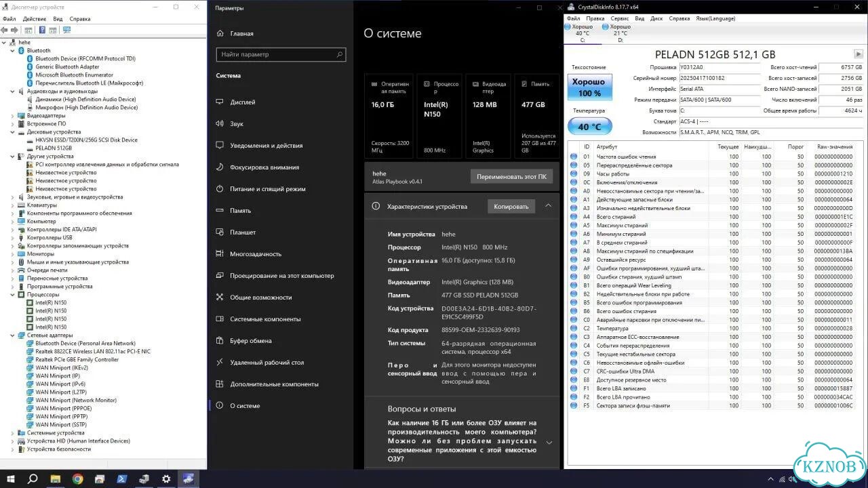Open the Звук speaker icon in Settings sidebar

pyautogui.click(x=219, y=124)
